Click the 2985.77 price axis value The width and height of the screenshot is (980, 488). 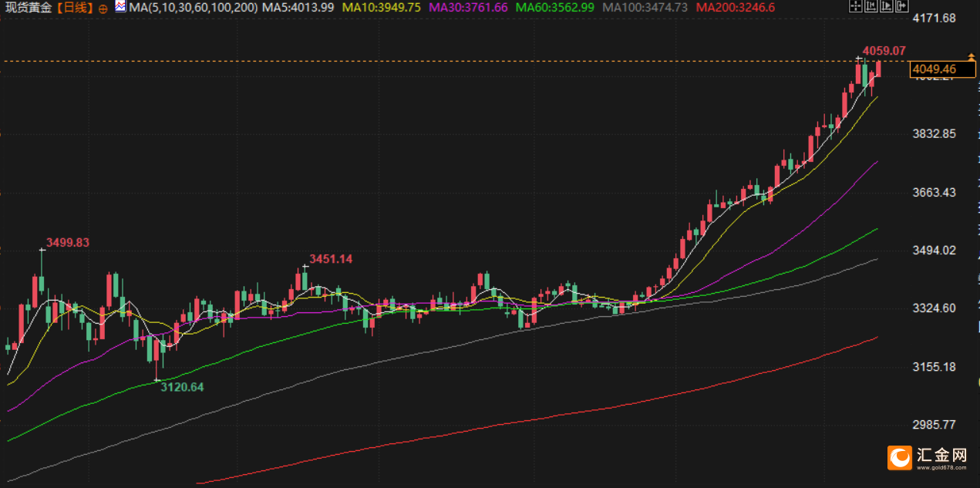click(933, 425)
